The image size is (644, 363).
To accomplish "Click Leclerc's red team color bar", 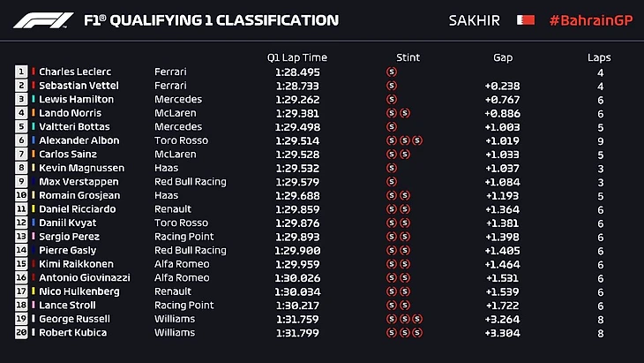I will coord(34,72).
